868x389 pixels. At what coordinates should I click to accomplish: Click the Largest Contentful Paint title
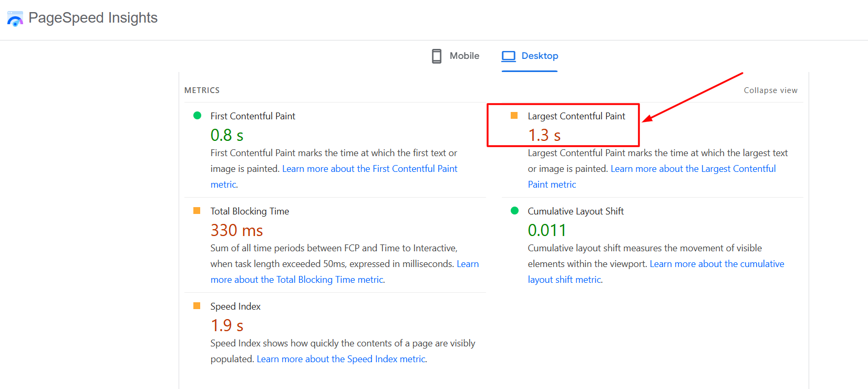576,116
